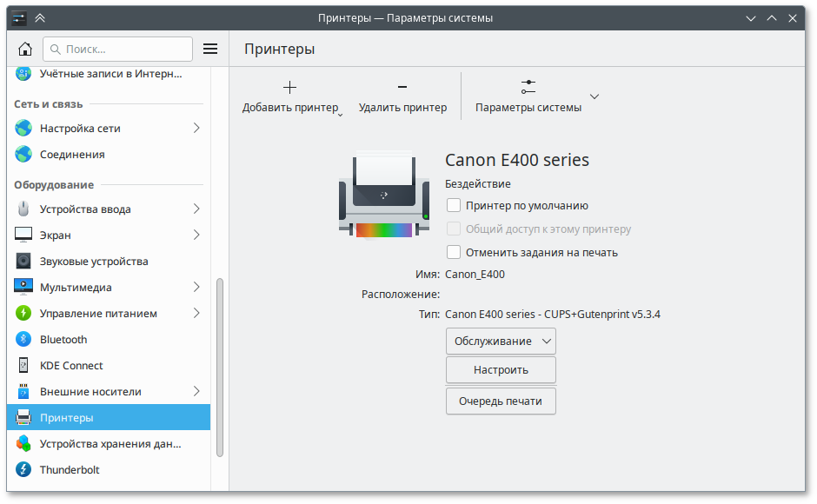Expand toolbar overflow chevron after Параметры системы

pos(594,96)
